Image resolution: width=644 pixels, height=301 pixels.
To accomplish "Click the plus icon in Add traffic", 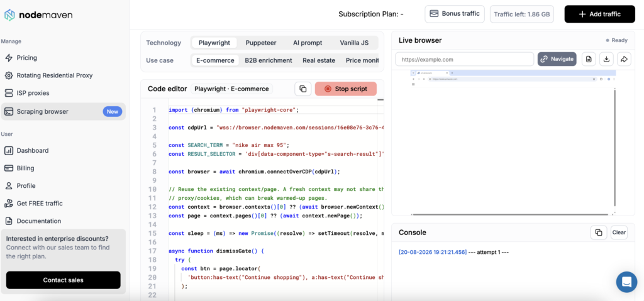I will [x=582, y=14].
